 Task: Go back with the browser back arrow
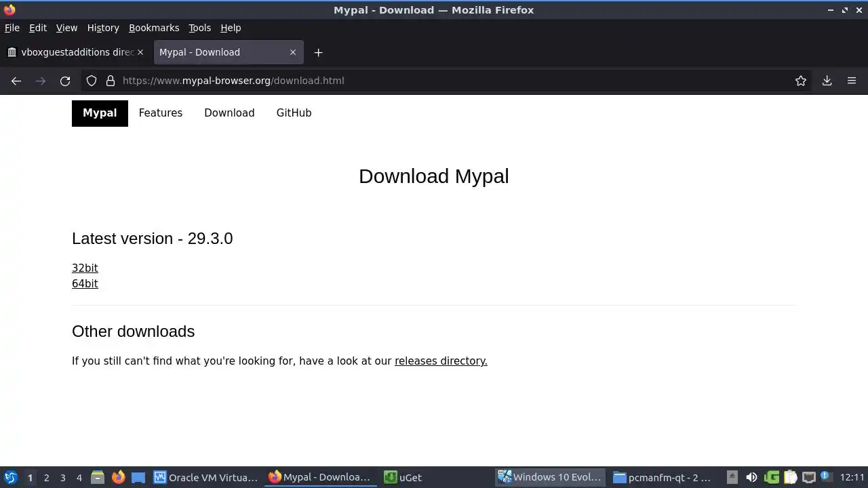[x=16, y=81]
